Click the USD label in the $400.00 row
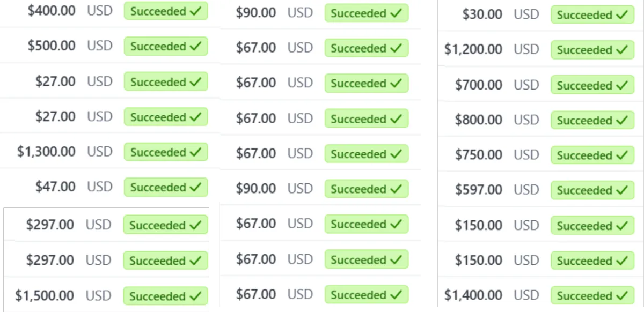Image resolution: width=644 pixels, height=312 pixels. click(x=100, y=11)
